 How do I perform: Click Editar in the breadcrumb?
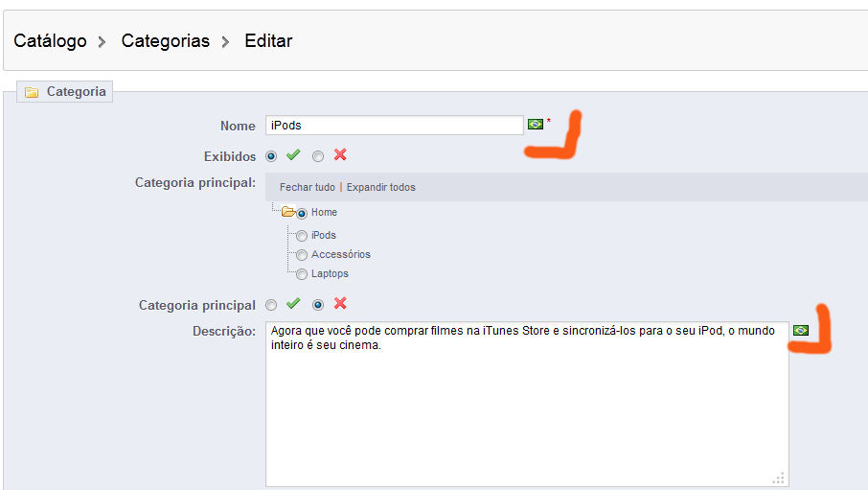268,41
